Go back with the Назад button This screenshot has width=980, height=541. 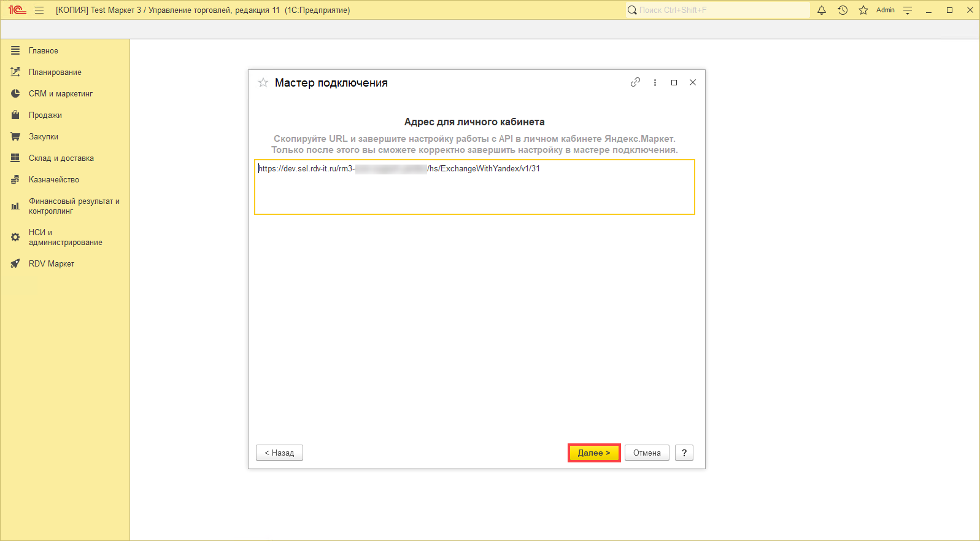pos(279,453)
